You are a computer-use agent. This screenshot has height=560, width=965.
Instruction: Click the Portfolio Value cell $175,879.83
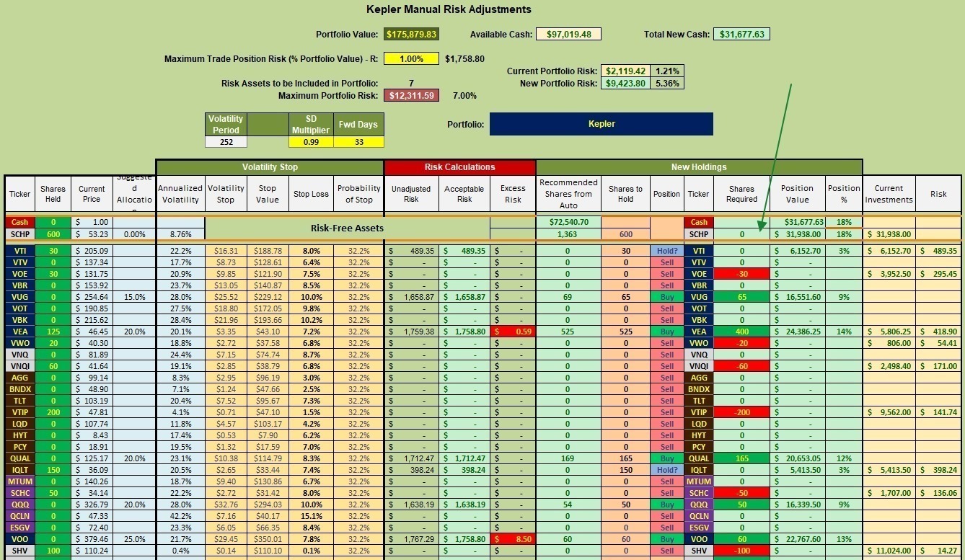[x=411, y=34]
